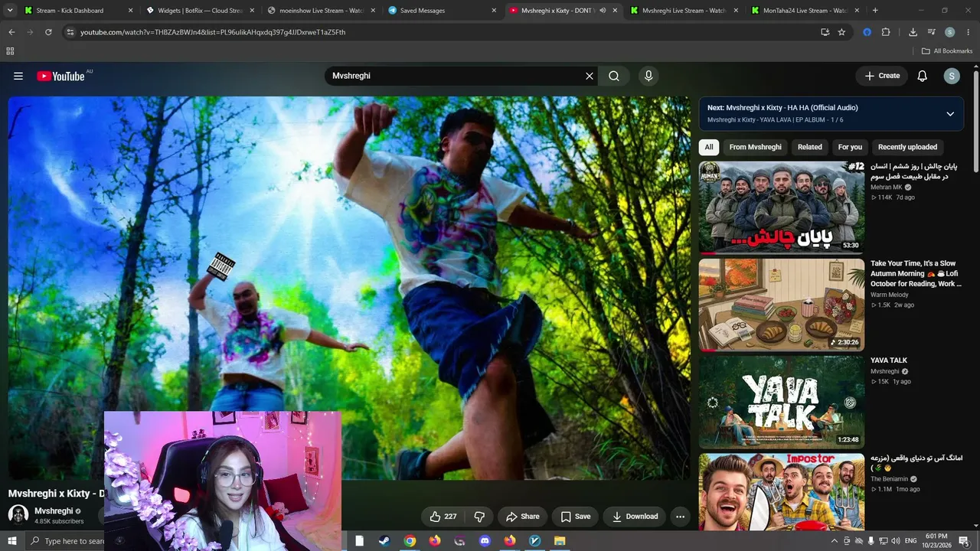Screen dimensions: 980x551
Task: Open the The Beniamin channel name link
Action: coord(889,479)
